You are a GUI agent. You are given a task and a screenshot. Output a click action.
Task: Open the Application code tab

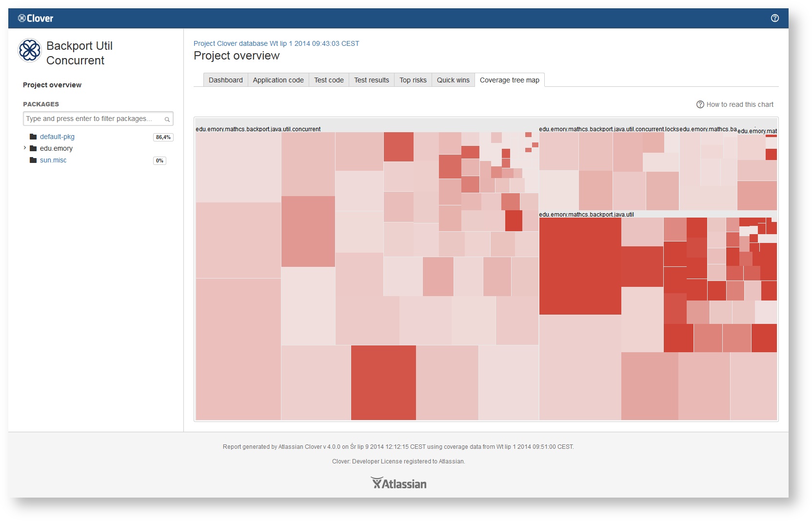tap(278, 80)
